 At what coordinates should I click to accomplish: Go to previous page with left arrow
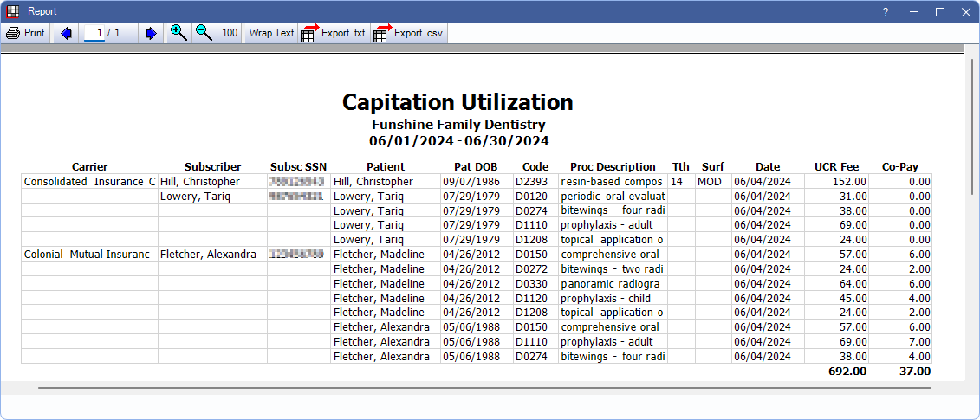coord(67,33)
